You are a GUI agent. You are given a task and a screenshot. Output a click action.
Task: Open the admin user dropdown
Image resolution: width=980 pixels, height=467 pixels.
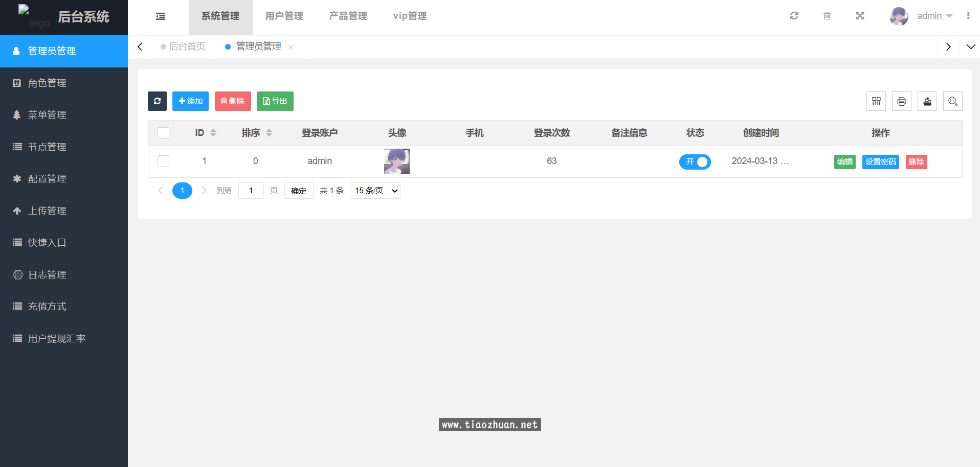(934, 16)
